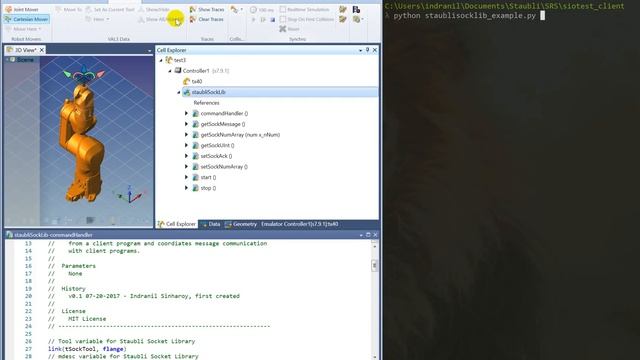Image resolution: width=640 pixels, height=360 pixels.
Task: Switch to the Cell Explorer bottom tab
Action: click(x=177, y=224)
